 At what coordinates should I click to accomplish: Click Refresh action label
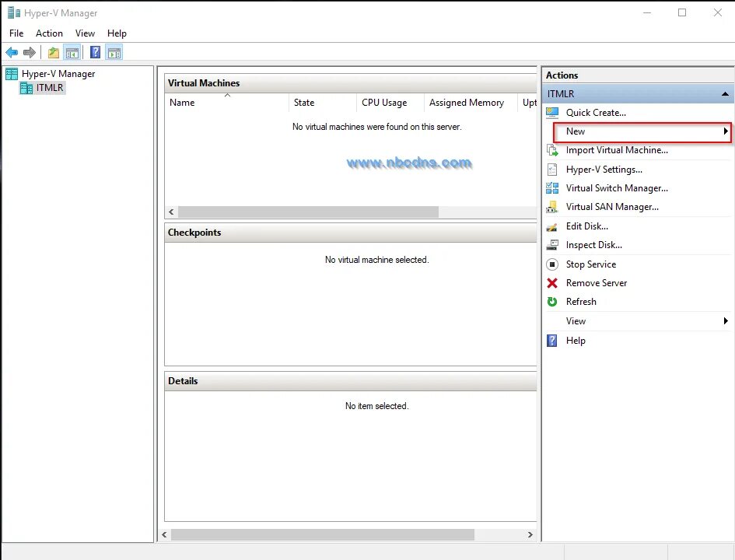click(581, 302)
